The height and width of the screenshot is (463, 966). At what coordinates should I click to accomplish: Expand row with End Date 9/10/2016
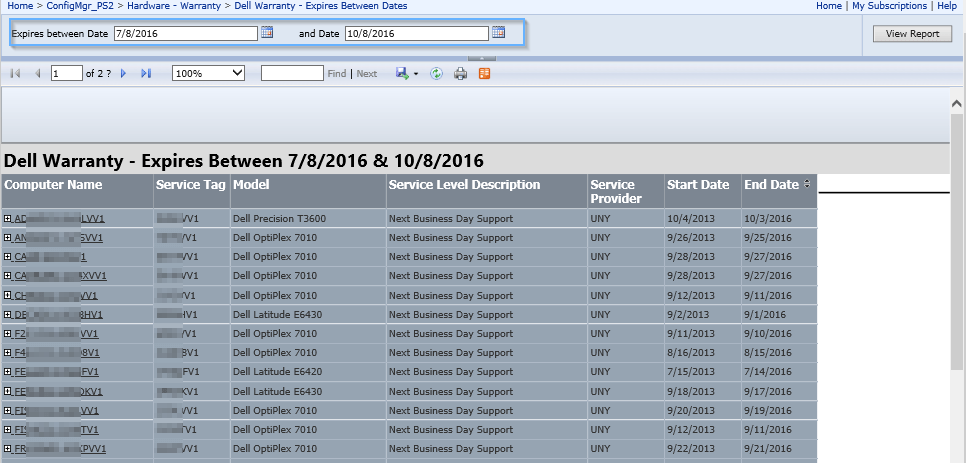[x=7, y=334]
